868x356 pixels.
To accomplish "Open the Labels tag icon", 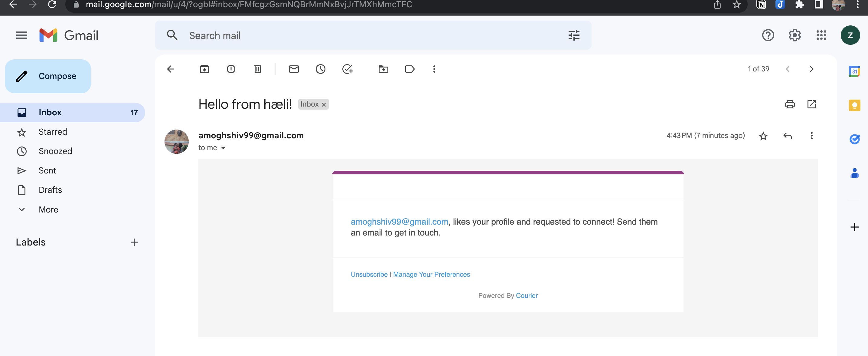I will point(410,69).
